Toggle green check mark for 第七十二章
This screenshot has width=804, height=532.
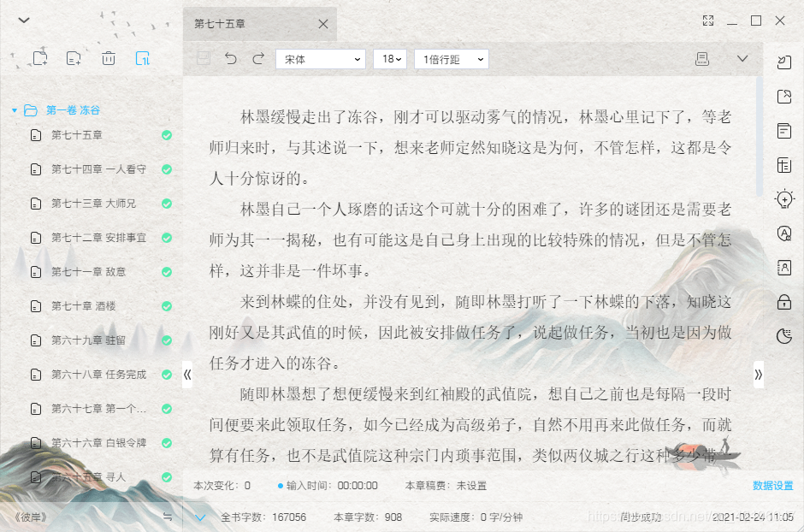(167, 238)
